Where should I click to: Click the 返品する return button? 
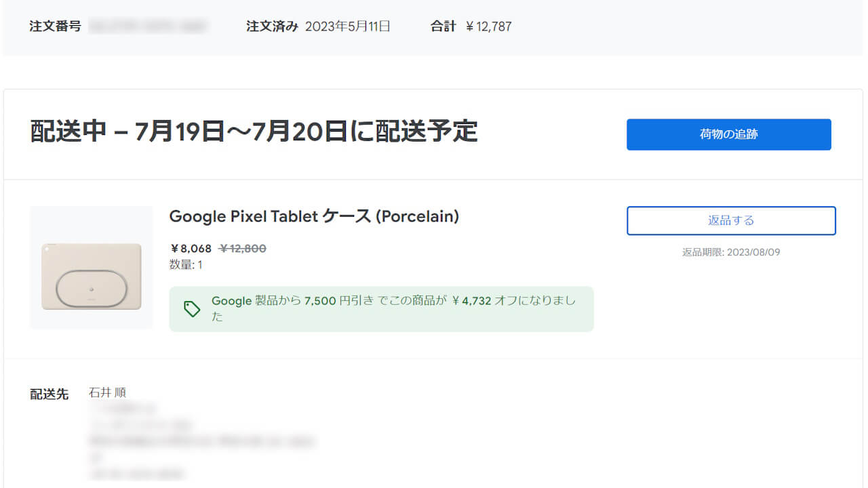(731, 220)
